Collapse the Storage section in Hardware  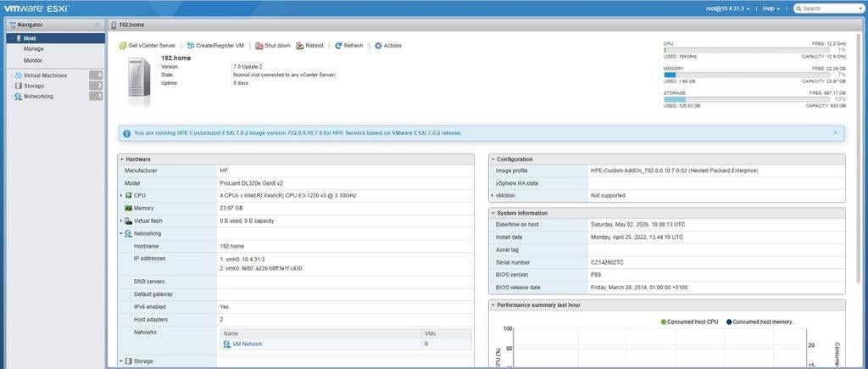pyautogui.click(x=121, y=361)
